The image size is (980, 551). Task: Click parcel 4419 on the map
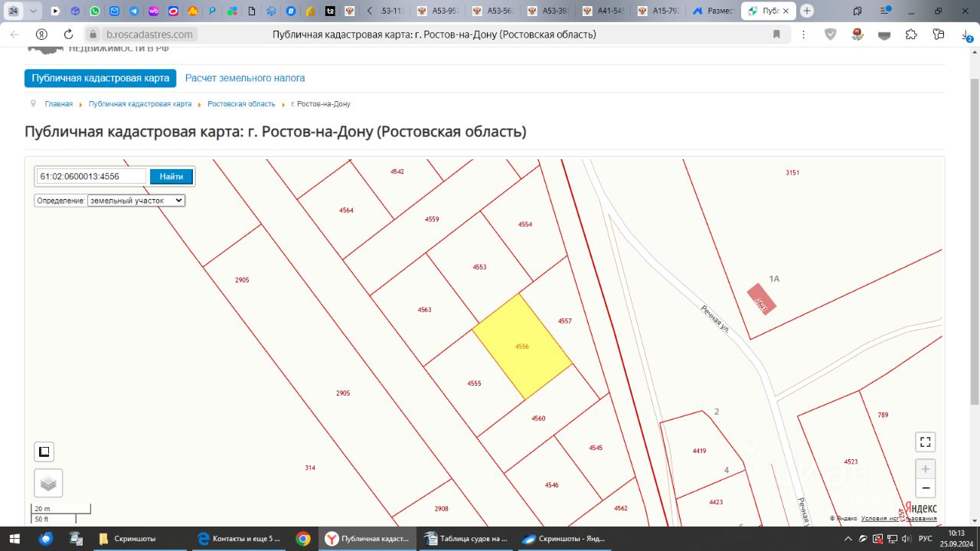tap(699, 452)
